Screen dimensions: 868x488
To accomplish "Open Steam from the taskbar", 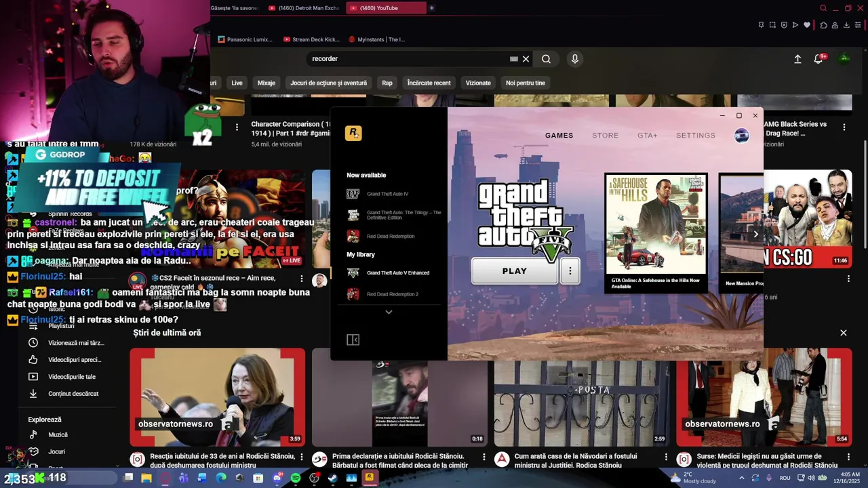I will tap(332, 478).
